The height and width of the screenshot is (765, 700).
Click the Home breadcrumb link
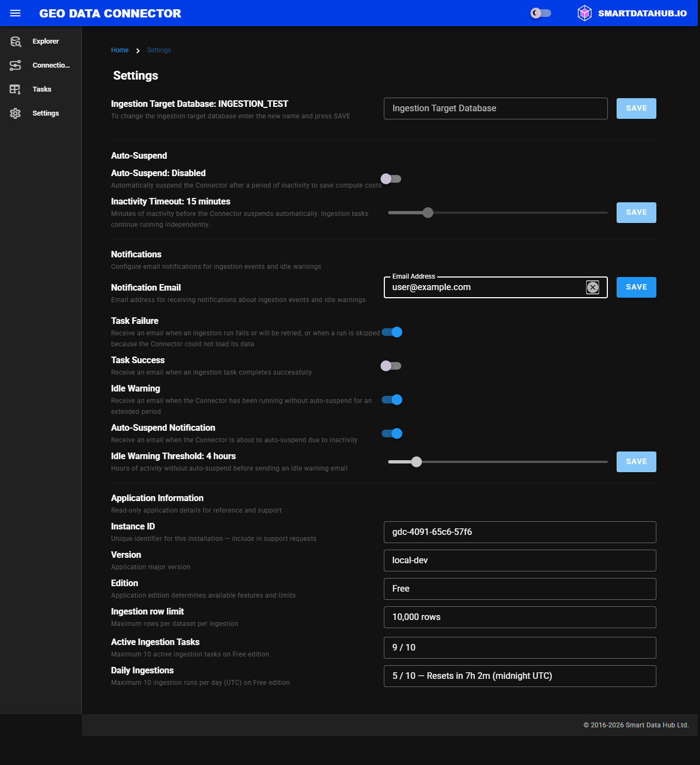[x=120, y=50]
